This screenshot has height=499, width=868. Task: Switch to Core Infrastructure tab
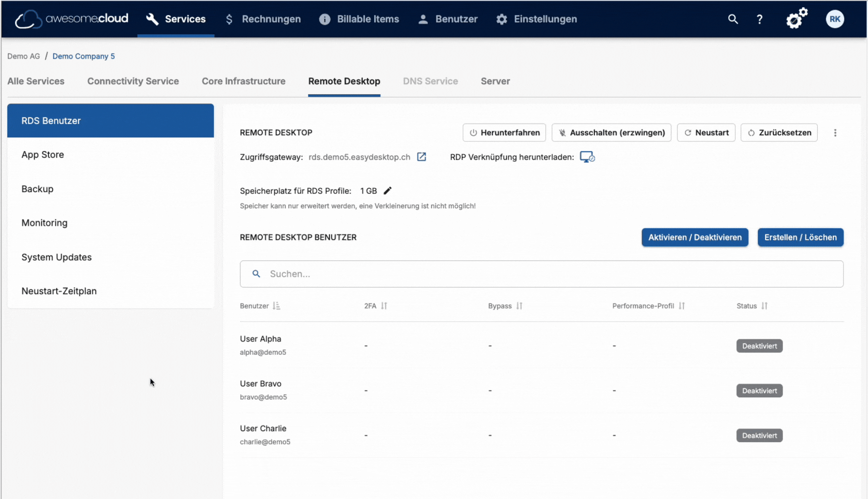(243, 81)
